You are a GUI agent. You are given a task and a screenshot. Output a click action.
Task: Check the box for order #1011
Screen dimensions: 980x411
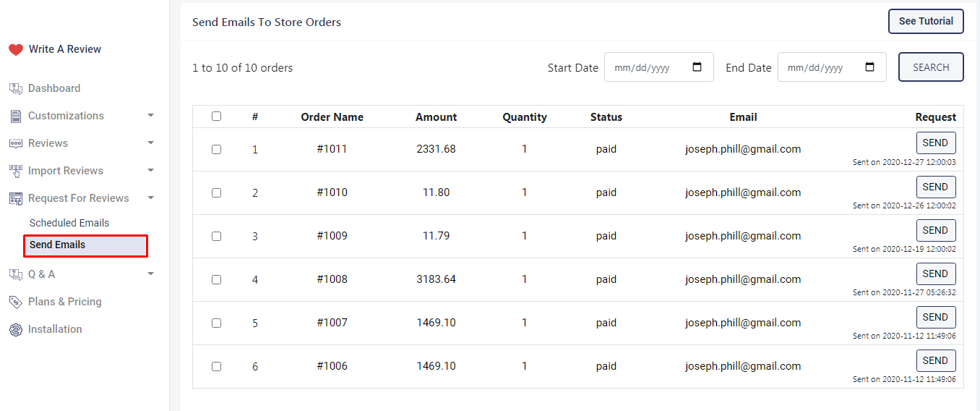pyautogui.click(x=216, y=149)
